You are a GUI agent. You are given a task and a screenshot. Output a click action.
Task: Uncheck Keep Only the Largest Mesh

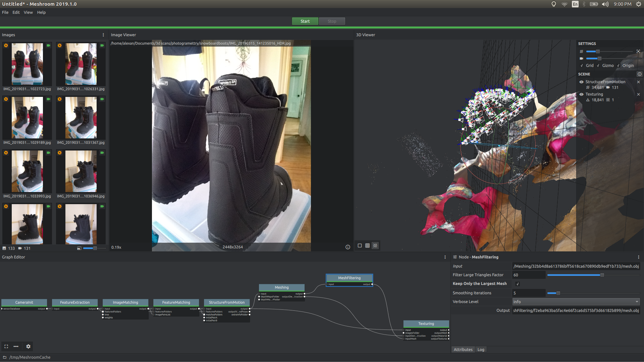click(518, 284)
